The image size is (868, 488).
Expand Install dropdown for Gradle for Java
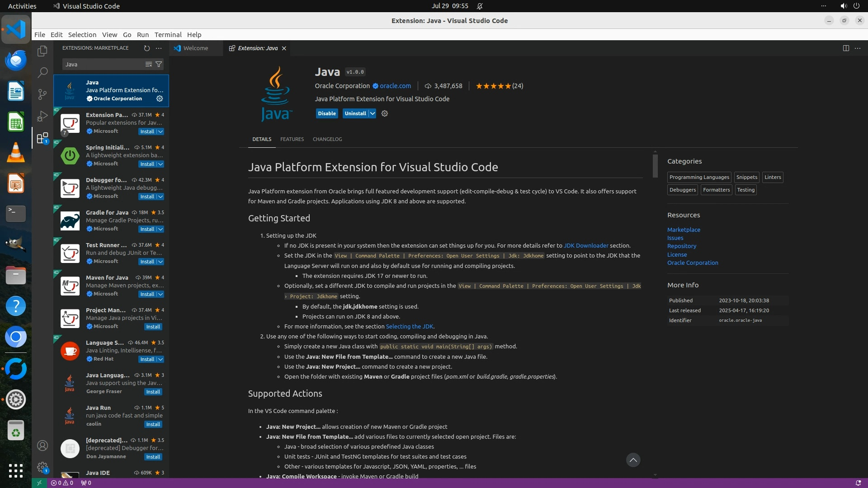point(160,229)
